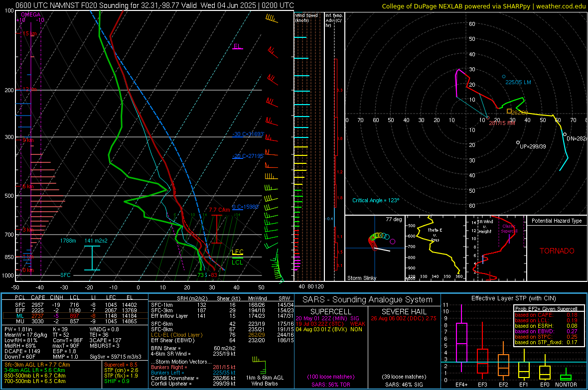Image resolution: width=588 pixels, height=390 pixels.
Task: Click the Storm Slinky label
Action: point(361,278)
